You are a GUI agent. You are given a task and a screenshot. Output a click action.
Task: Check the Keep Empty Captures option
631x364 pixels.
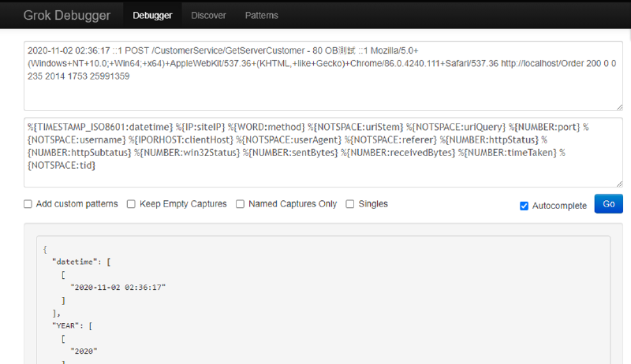tap(132, 204)
